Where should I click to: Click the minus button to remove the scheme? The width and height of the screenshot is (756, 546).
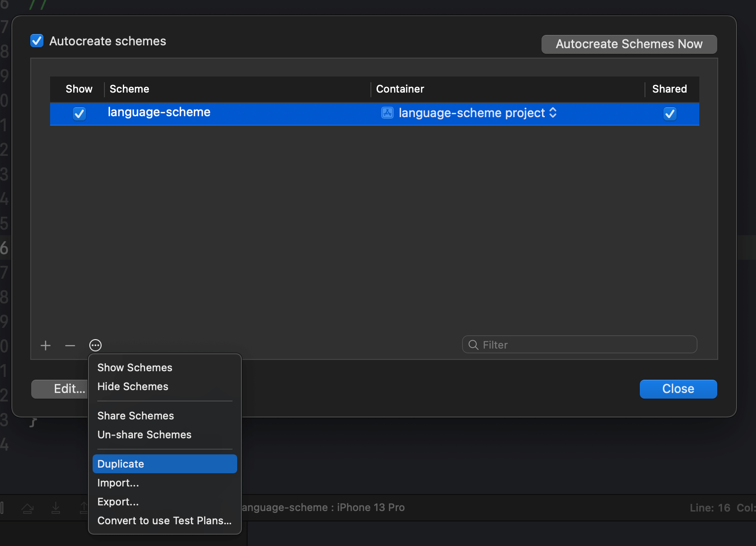point(70,346)
